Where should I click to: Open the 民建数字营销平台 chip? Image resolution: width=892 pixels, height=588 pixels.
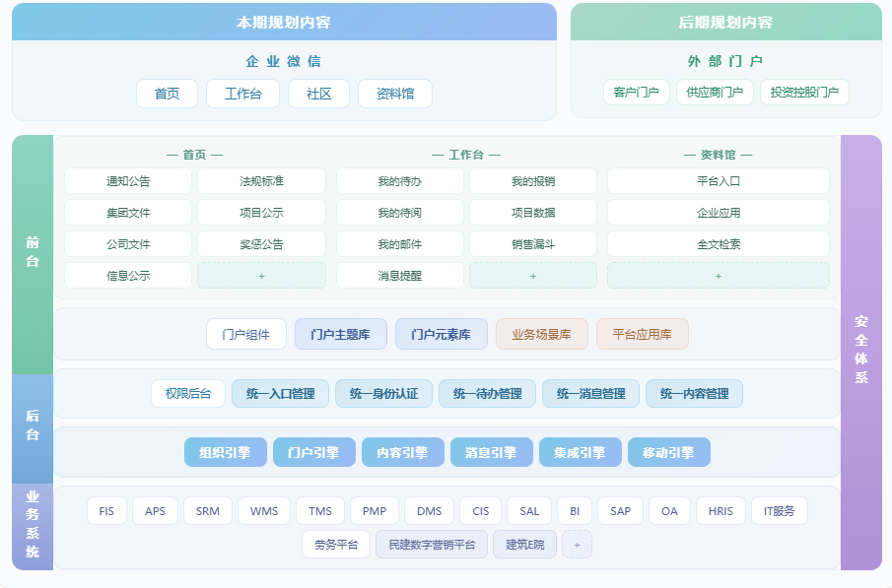pyautogui.click(x=432, y=545)
